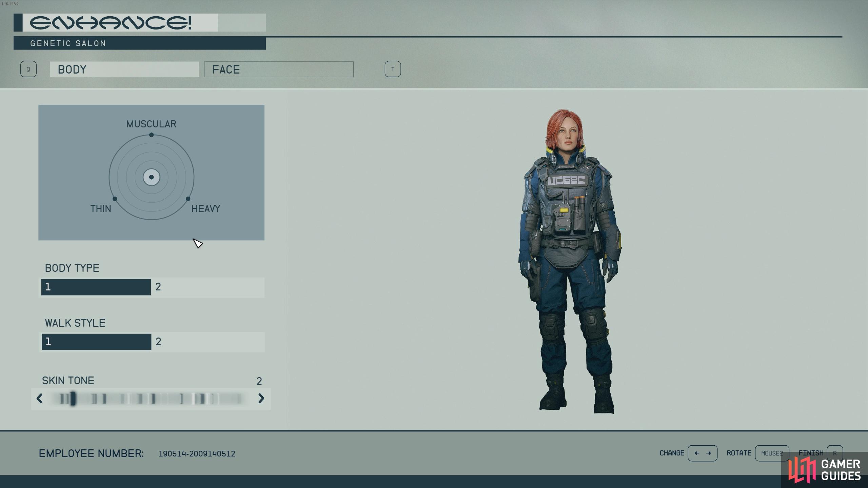Click the T key next-tab icon

point(393,69)
